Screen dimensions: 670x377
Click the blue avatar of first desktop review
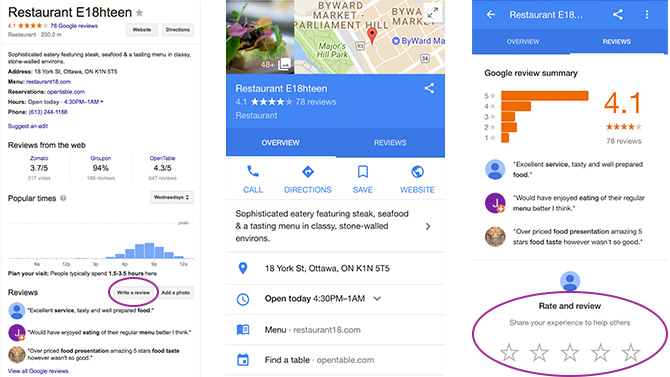point(17,310)
